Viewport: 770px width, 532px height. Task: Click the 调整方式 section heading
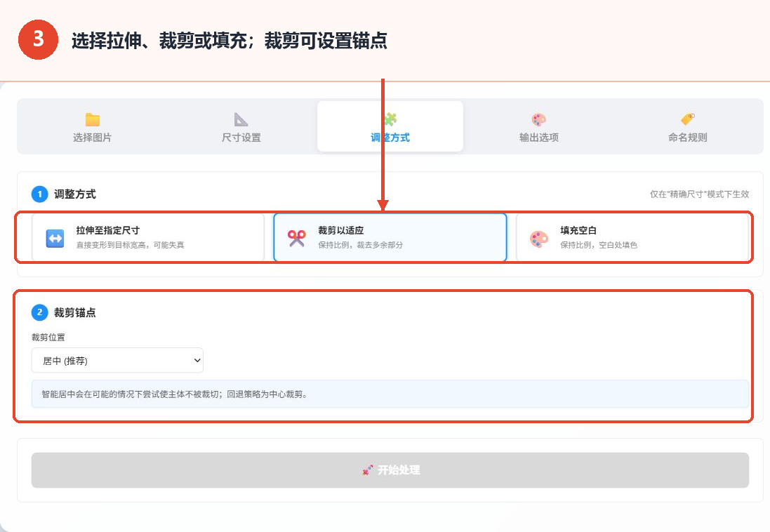click(x=74, y=194)
